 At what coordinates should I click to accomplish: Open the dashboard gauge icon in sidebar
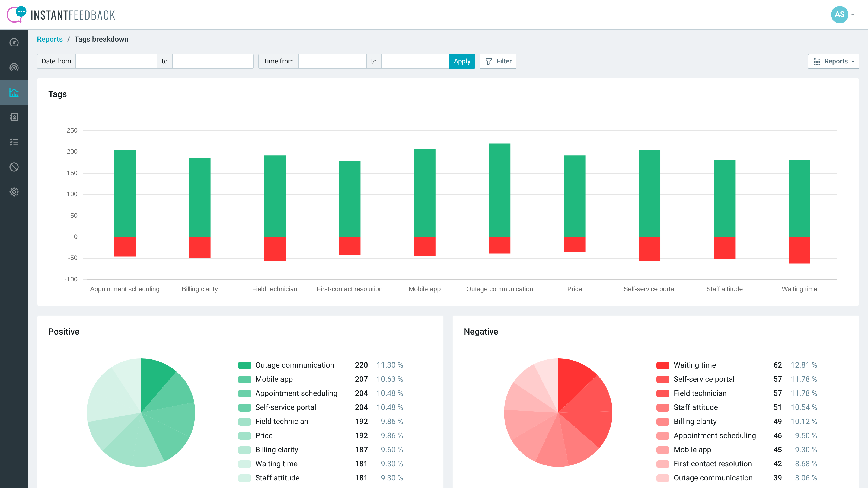[x=14, y=43]
